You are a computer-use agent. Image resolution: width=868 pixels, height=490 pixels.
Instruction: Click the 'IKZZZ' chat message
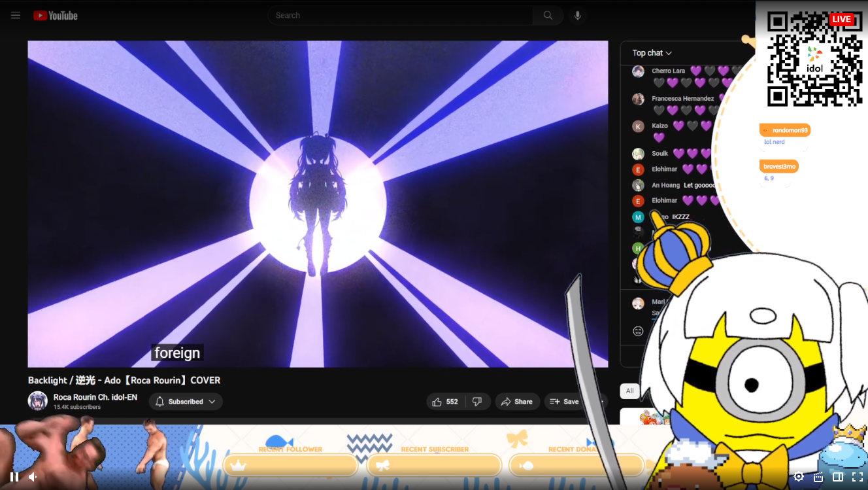point(681,217)
